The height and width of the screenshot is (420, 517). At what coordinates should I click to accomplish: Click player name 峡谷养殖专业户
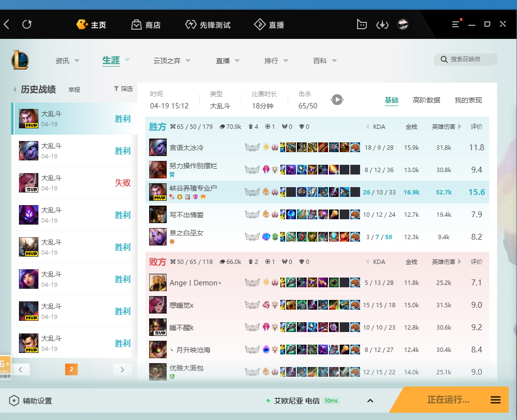coord(193,188)
